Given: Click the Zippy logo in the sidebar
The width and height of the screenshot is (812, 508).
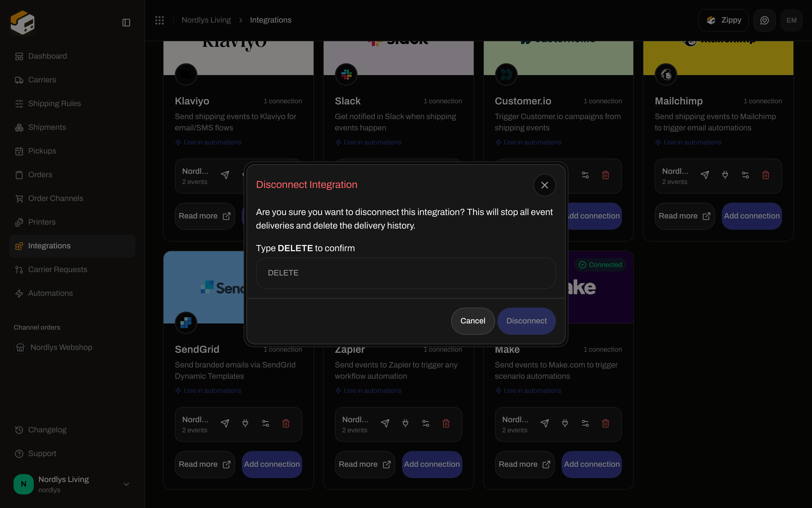Looking at the screenshot, I should point(23,23).
